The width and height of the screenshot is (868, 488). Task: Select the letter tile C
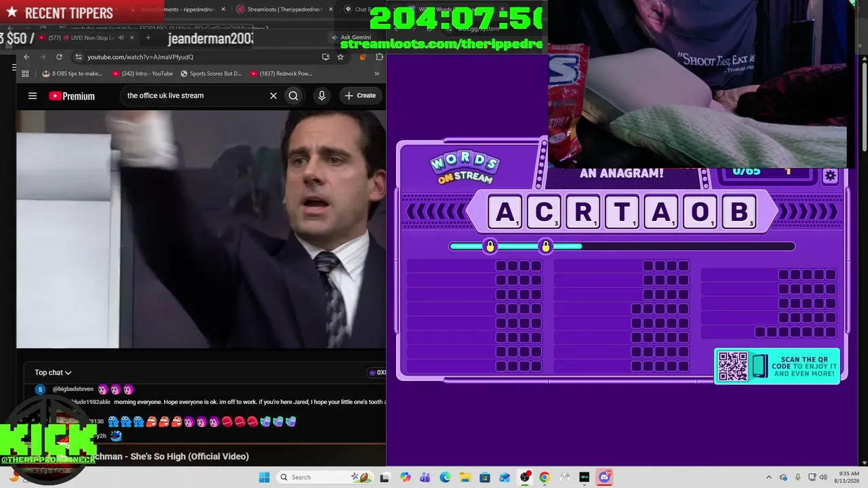[544, 211]
